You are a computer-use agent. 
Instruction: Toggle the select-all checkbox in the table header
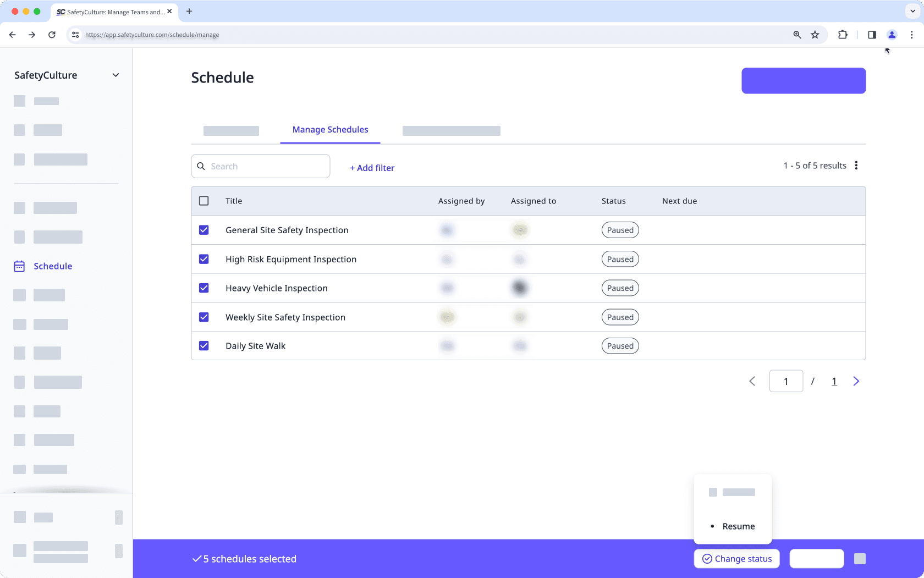204,201
